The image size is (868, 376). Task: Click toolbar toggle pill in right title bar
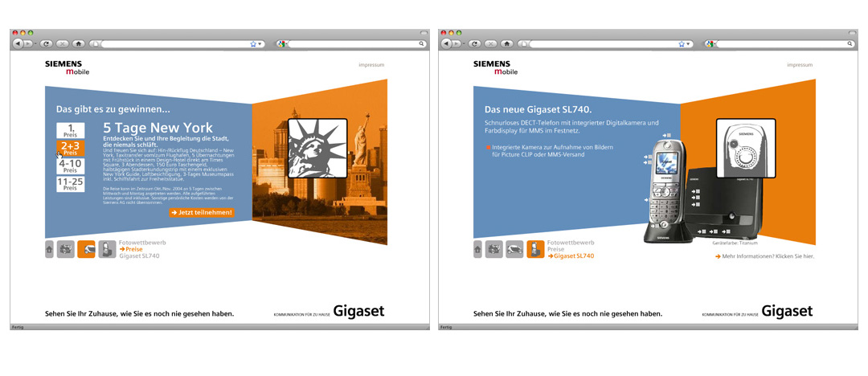point(853,33)
